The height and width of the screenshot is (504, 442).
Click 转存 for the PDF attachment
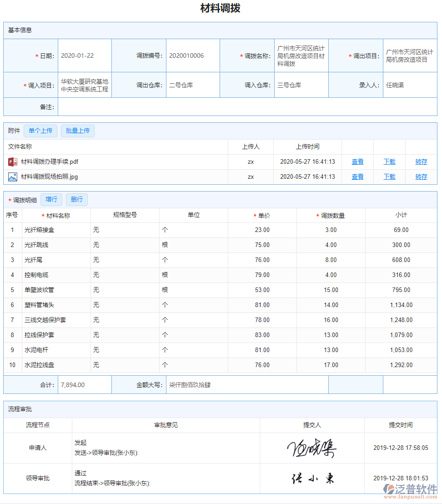pos(421,161)
